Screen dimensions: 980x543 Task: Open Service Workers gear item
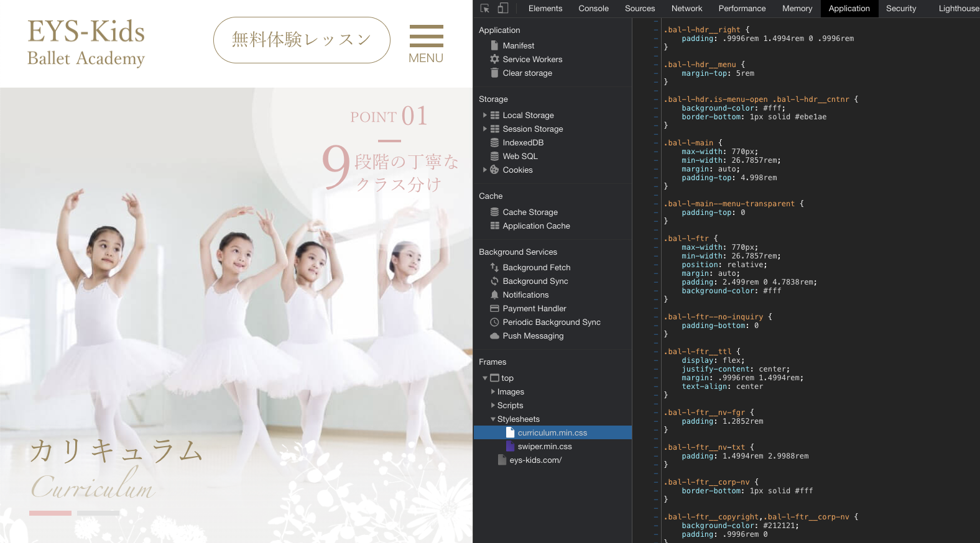(x=532, y=60)
